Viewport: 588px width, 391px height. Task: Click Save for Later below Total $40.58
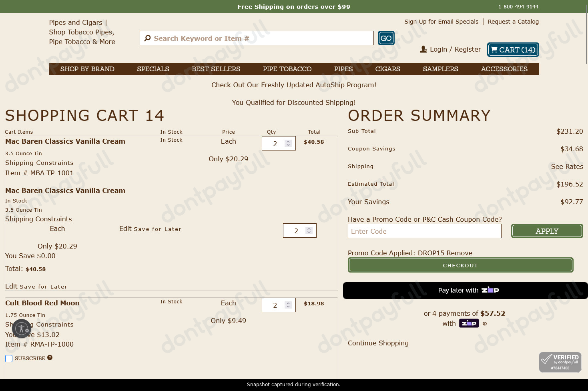[x=43, y=287]
